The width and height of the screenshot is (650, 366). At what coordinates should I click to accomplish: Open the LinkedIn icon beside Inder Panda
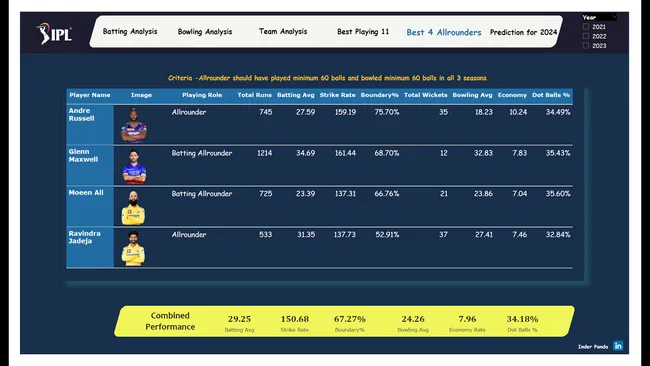pyautogui.click(x=618, y=346)
